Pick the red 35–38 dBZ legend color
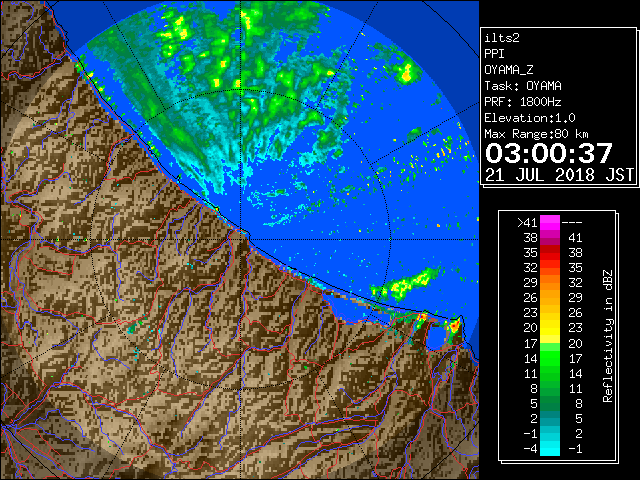The height and width of the screenshot is (480, 640). click(x=550, y=253)
